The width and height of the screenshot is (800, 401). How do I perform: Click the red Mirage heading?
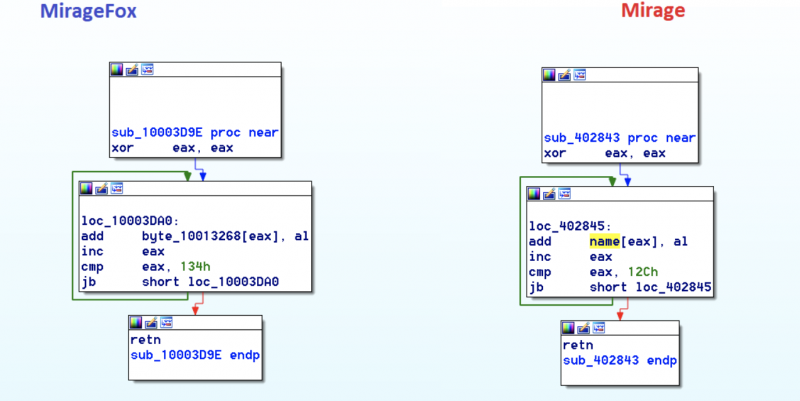654,12
